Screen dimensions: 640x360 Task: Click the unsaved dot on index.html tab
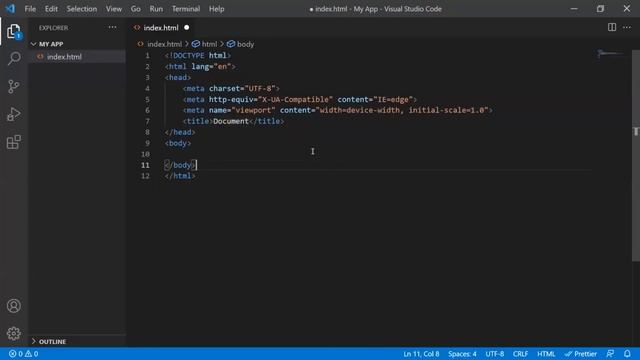tap(187, 27)
